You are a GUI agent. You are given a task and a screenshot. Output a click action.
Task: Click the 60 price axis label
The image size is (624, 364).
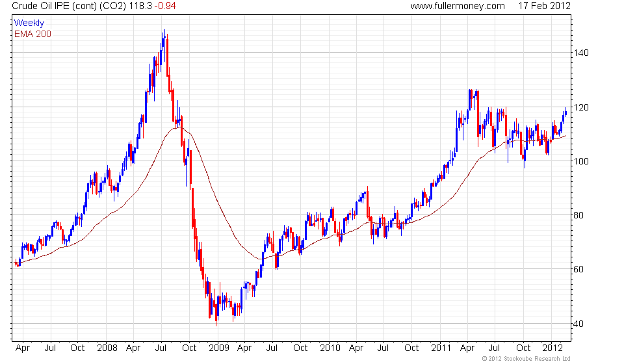tap(578, 270)
